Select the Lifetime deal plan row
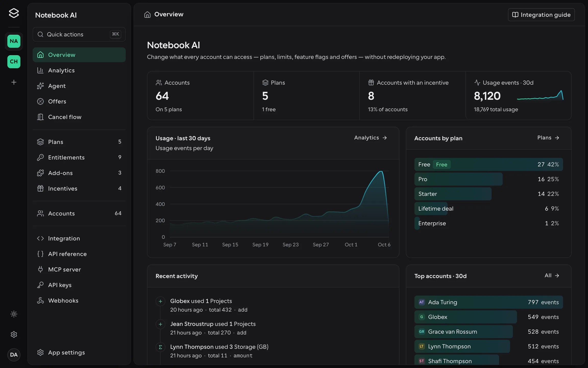Viewport: 588px width, 368px height. tap(488, 209)
